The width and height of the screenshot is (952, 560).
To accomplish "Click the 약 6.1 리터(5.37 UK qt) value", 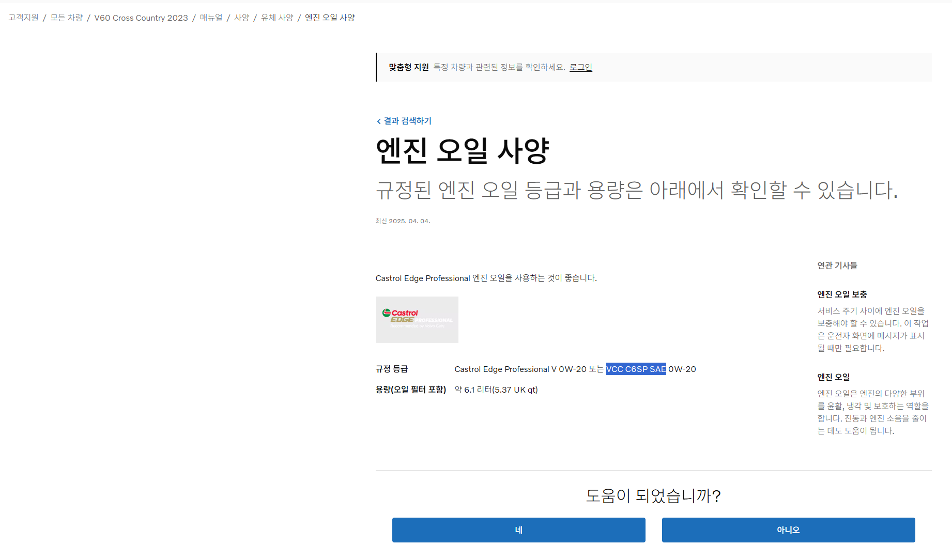I will (x=496, y=390).
